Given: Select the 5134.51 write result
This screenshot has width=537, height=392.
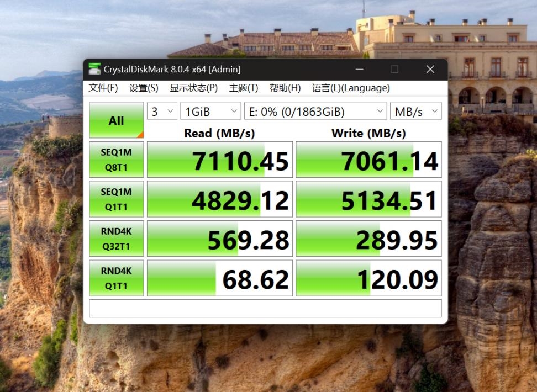Looking at the screenshot, I should 369,199.
